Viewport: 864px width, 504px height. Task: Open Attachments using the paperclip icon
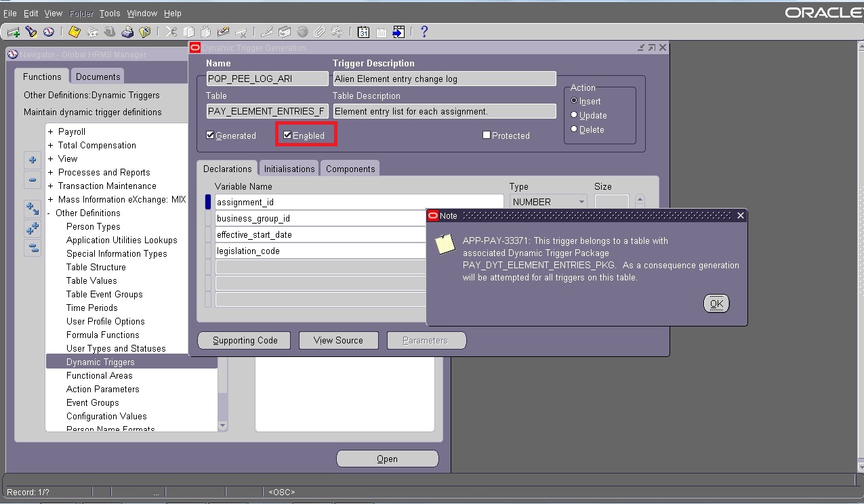[320, 31]
